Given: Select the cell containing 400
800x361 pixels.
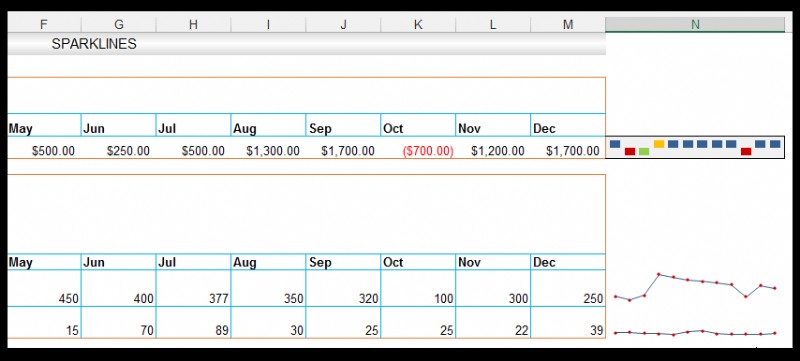Looking at the screenshot, I should pos(118,288).
